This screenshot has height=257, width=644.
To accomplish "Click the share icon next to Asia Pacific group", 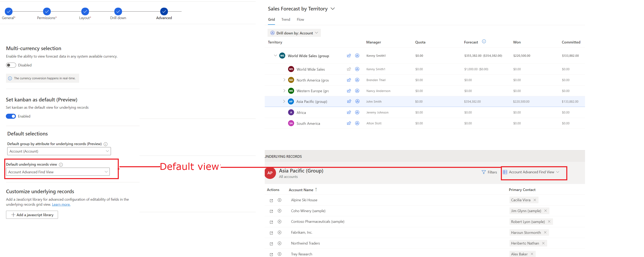I will click(349, 101).
